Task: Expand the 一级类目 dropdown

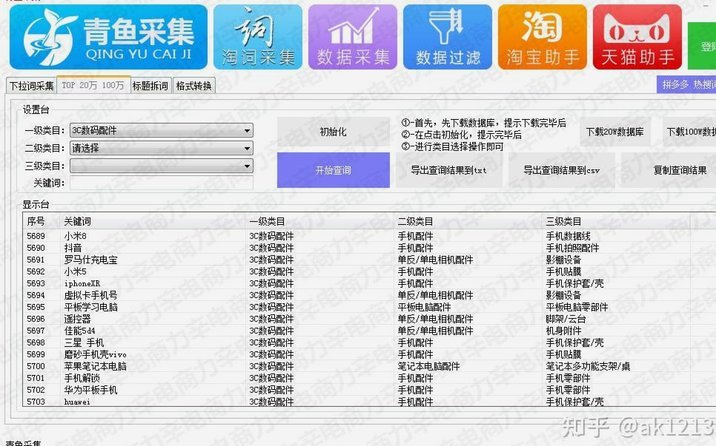Action: (162, 131)
